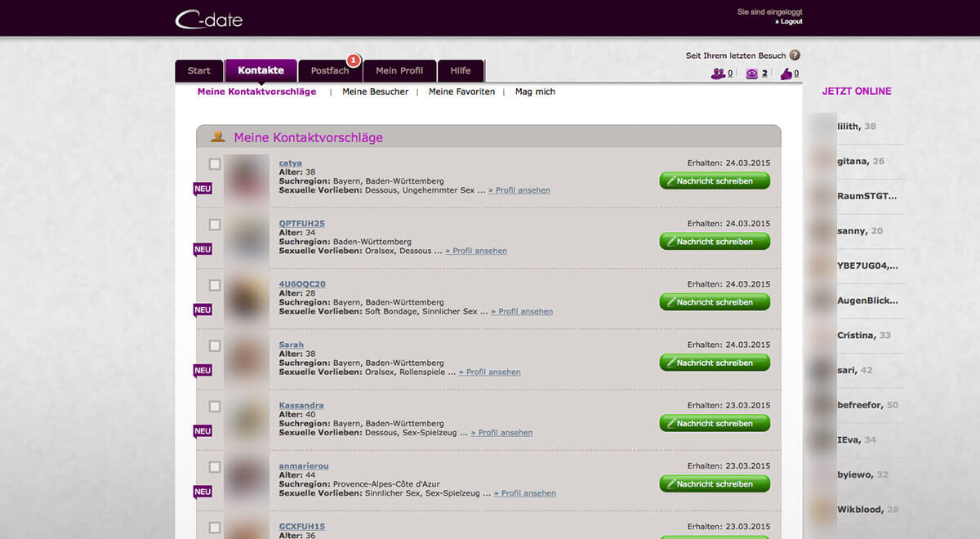Click Nachricht schreiben for Kassandra
This screenshot has height=539, width=980.
point(715,423)
